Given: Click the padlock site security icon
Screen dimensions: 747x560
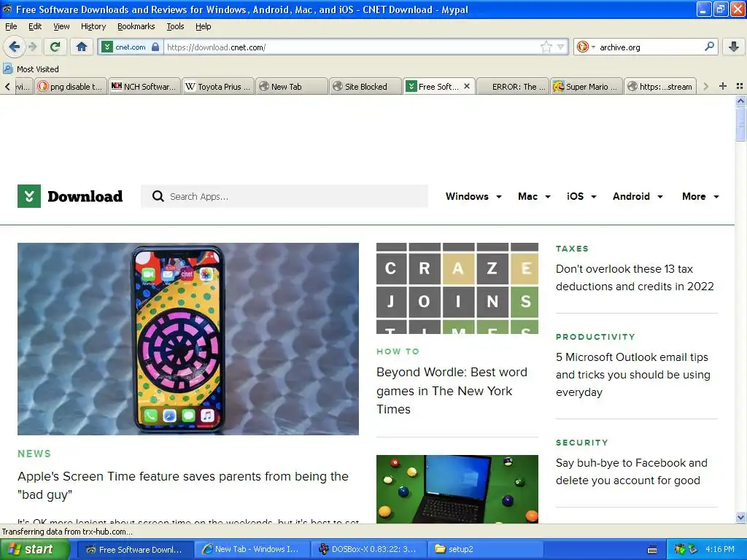Looking at the screenshot, I should [155, 47].
